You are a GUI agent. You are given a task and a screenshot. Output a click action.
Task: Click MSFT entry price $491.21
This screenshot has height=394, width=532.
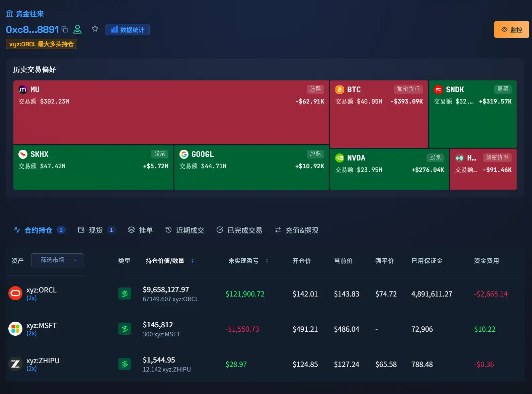(305, 329)
